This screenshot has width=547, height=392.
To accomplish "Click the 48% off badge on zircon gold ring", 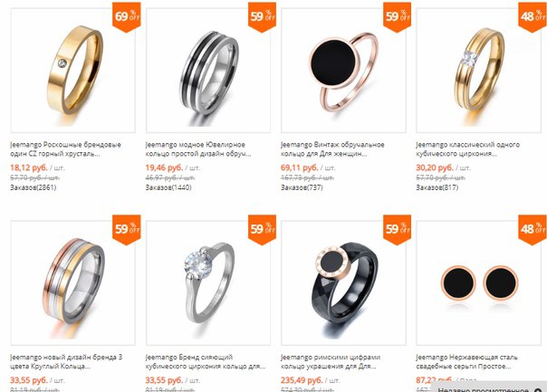I will (533, 17).
